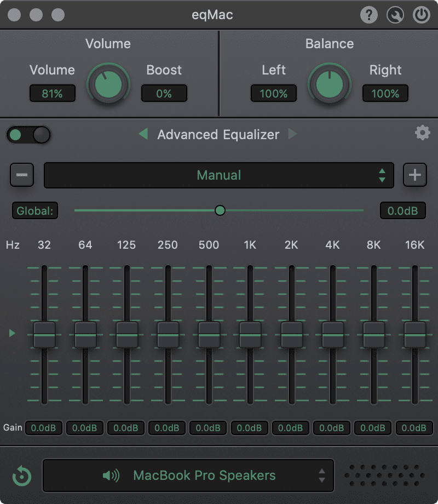Image resolution: width=438 pixels, height=504 pixels.
Task: Click the minus delete preset button
Action: click(x=22, y=175)
